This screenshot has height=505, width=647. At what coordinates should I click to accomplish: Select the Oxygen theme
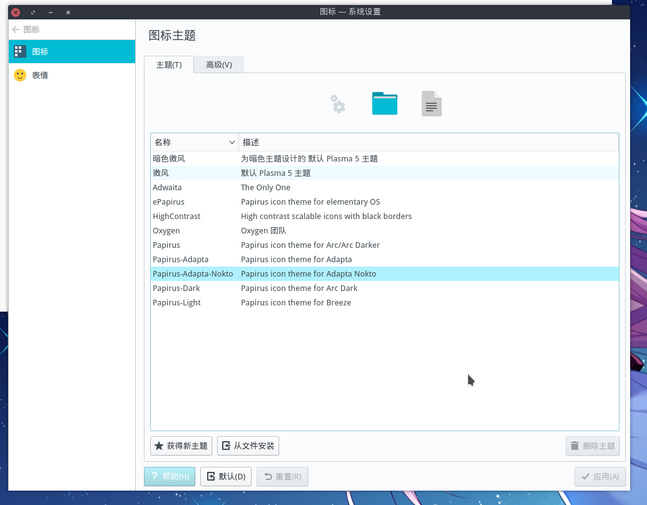point(385,231)
